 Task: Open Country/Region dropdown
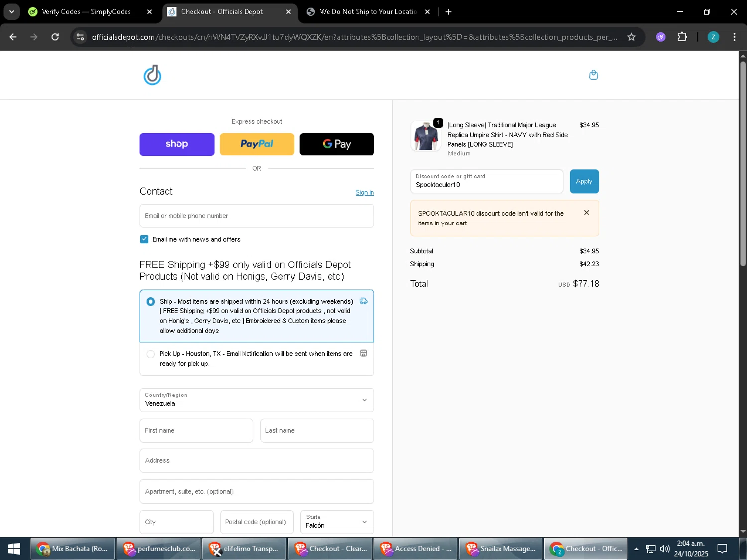[x=257, y=400]
